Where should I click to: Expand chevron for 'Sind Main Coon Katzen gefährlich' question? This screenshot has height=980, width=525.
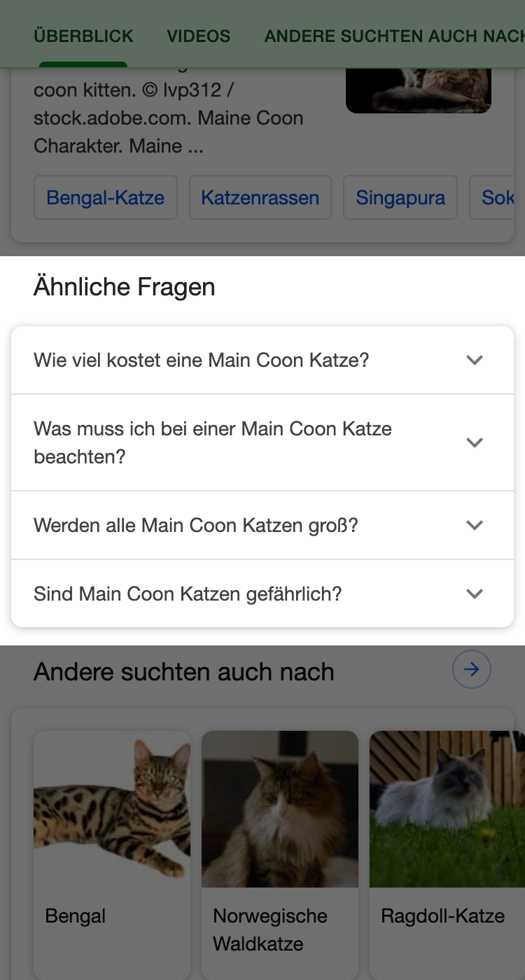tap(475, 594)
